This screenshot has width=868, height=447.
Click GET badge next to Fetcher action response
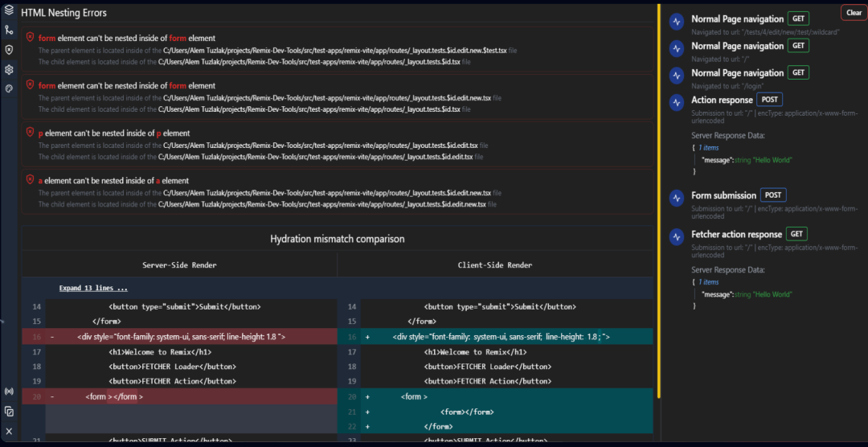tap(796, 234)
